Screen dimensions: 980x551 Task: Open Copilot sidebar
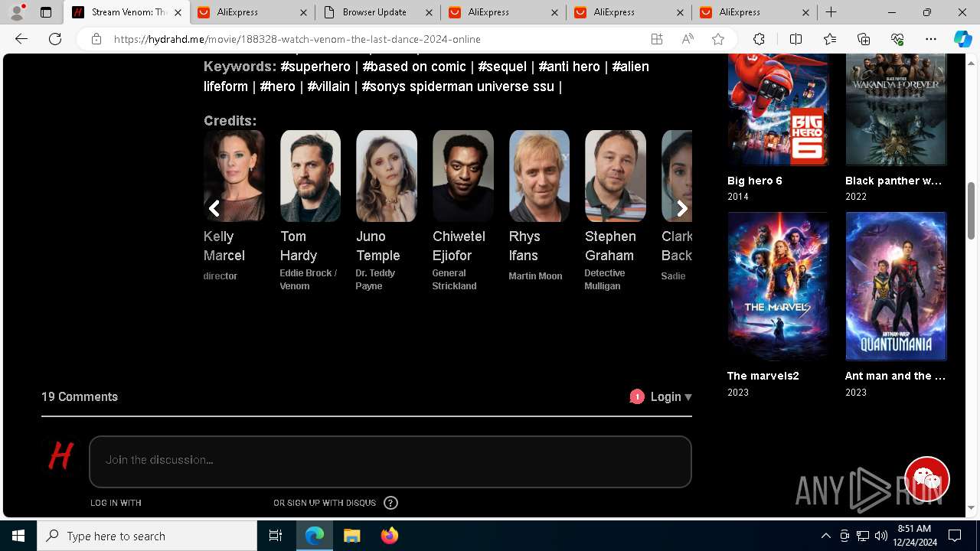pos(962,39)
